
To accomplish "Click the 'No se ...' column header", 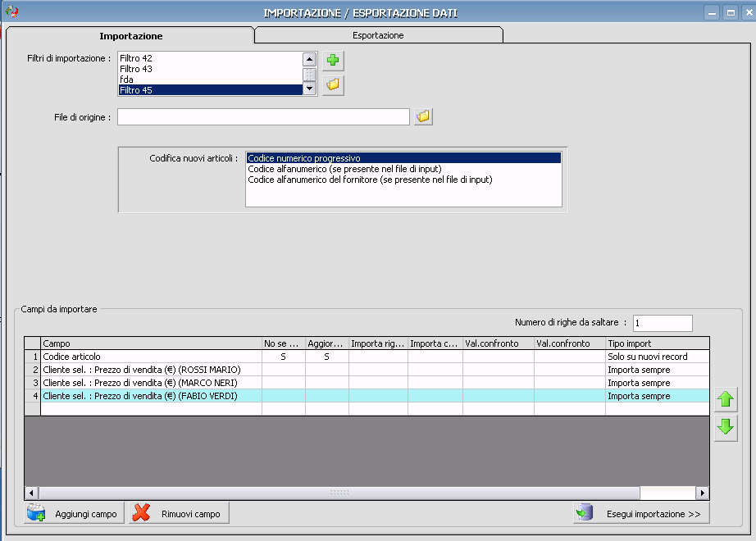I will [x=284, y=343].
